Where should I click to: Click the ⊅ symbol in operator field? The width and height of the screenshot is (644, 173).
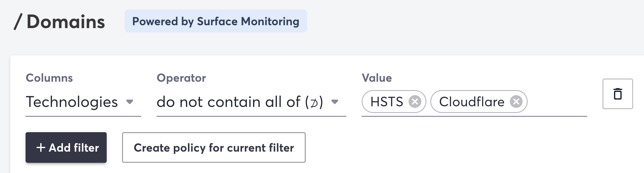tap(314, 103)
